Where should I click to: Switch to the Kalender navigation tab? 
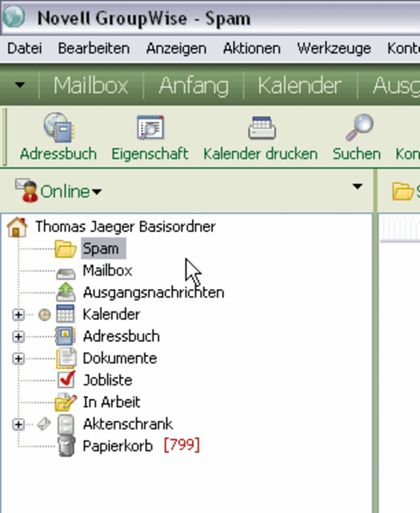pyautogui.click(x=300, y=85)
